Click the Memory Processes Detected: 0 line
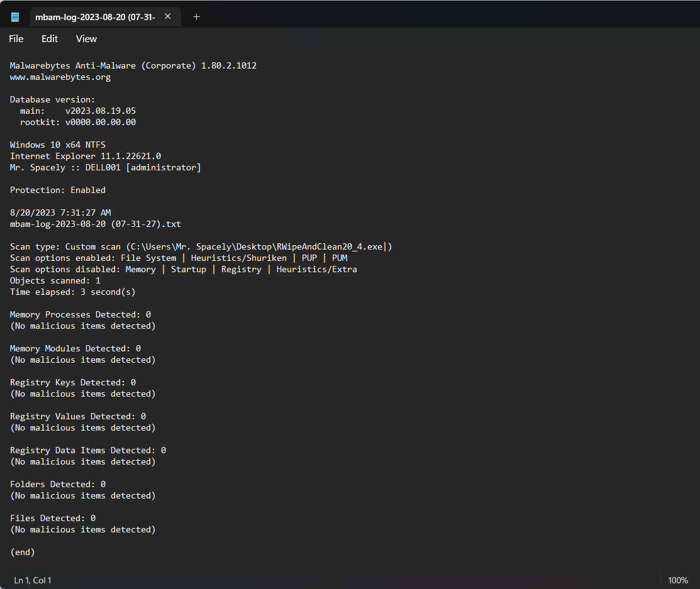This screenshot has width=700, height=589. pos(81,314)
